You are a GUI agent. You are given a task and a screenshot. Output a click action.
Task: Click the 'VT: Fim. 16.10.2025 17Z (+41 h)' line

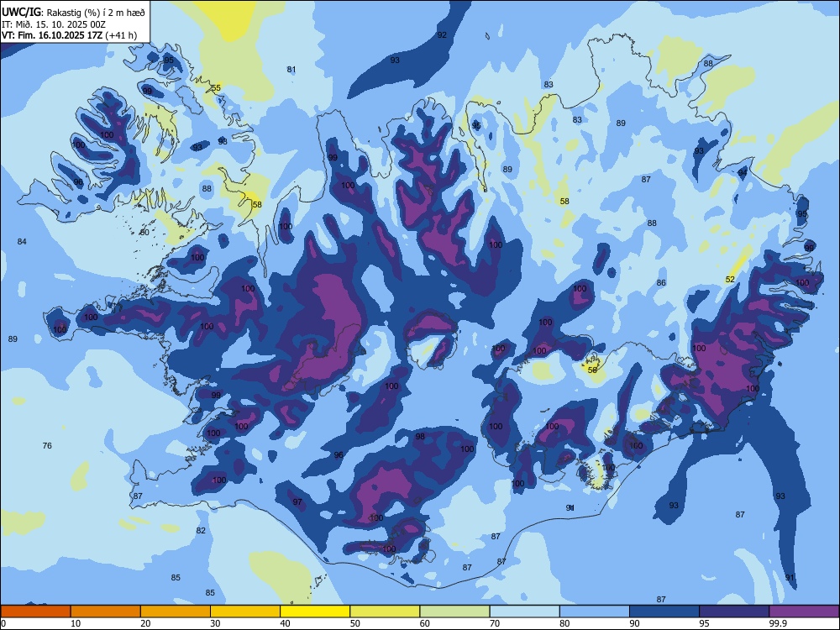tap(69, 35)
